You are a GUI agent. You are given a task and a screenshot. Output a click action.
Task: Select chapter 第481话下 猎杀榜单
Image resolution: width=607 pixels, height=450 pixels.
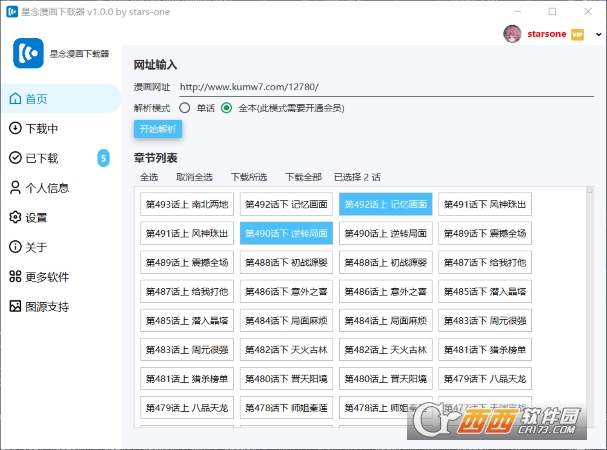coord(485,349)
